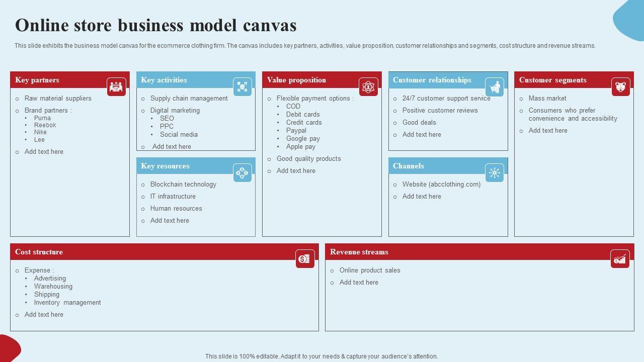Select the 'Inventory management' expense item
Viewport: 644px width, 362px height.
pyautogui.click(x=67, y=303)
